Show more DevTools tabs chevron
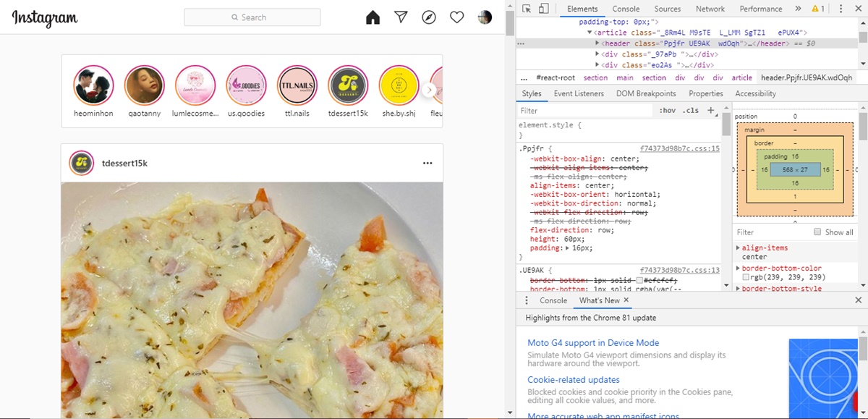Image resolution: width=868 pixels, height=419 pixels. 798,9
